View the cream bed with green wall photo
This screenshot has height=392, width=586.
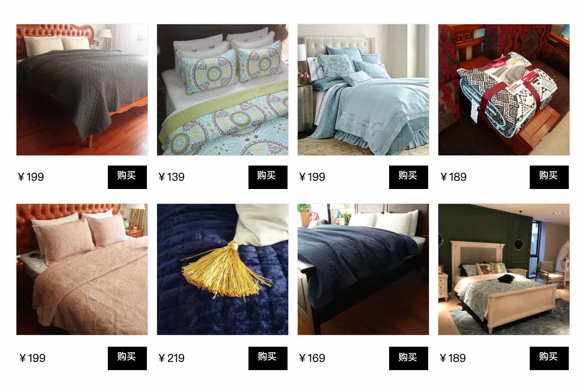(504, 269)
